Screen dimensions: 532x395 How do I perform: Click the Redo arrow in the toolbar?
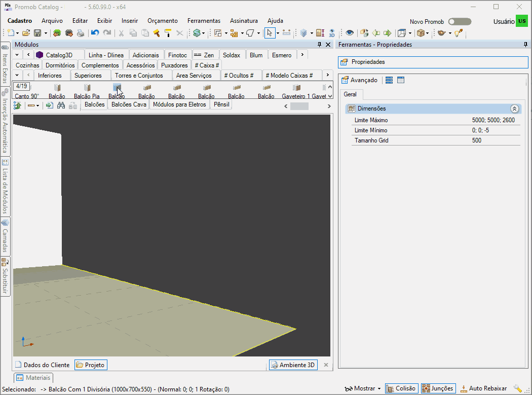coord(107,33)
